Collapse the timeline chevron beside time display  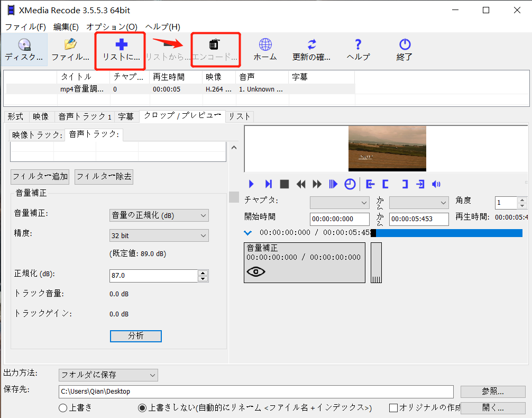click(x=248, y=233)
